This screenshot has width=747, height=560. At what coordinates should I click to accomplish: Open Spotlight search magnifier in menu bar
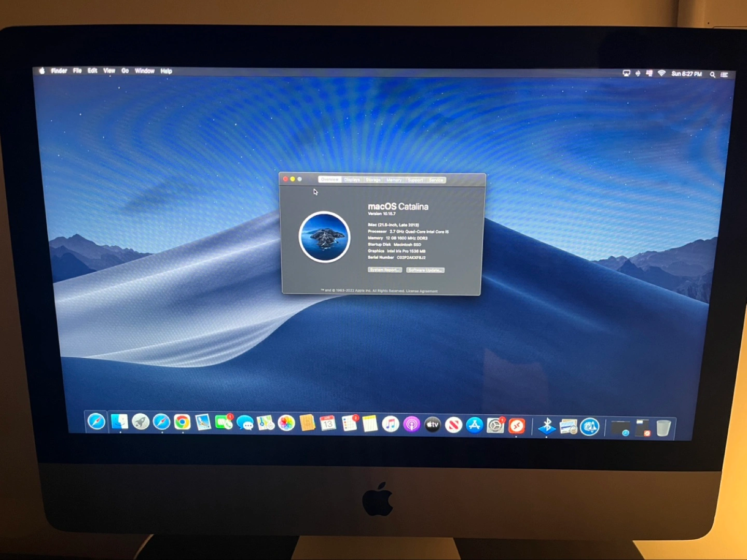click(713, 75)
